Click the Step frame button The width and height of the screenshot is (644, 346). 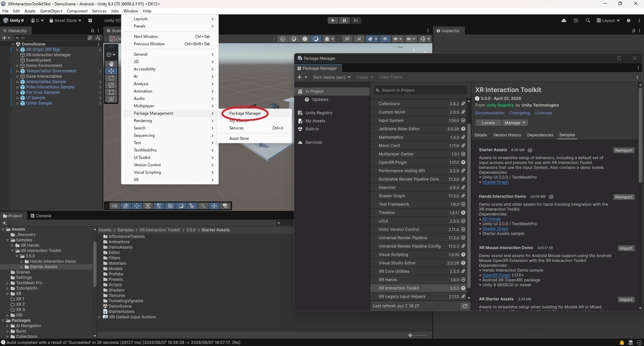[x=355, y=20]
